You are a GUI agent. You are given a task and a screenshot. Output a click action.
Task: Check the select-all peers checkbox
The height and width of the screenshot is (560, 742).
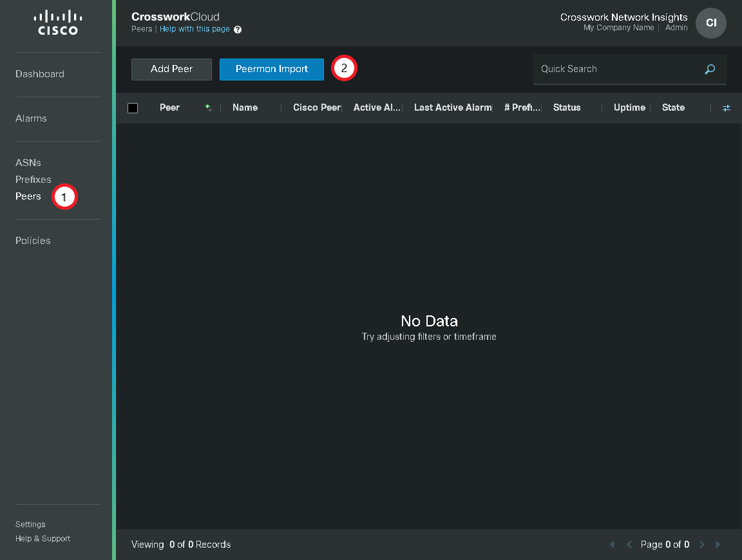click(x=133, y=107)
